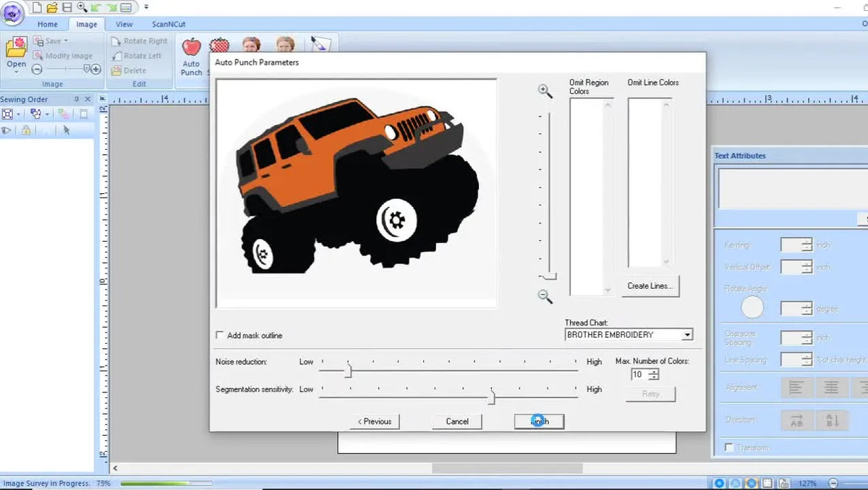The height and width of the screenshot is (490, 868).
Task: Expand the Save dropdown arrow in Image group
Action: [66, 41]
